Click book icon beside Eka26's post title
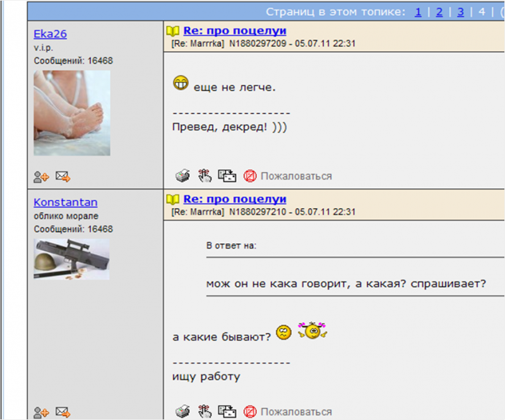This screenshot has width=505, height=420. (x=172, y=31)
